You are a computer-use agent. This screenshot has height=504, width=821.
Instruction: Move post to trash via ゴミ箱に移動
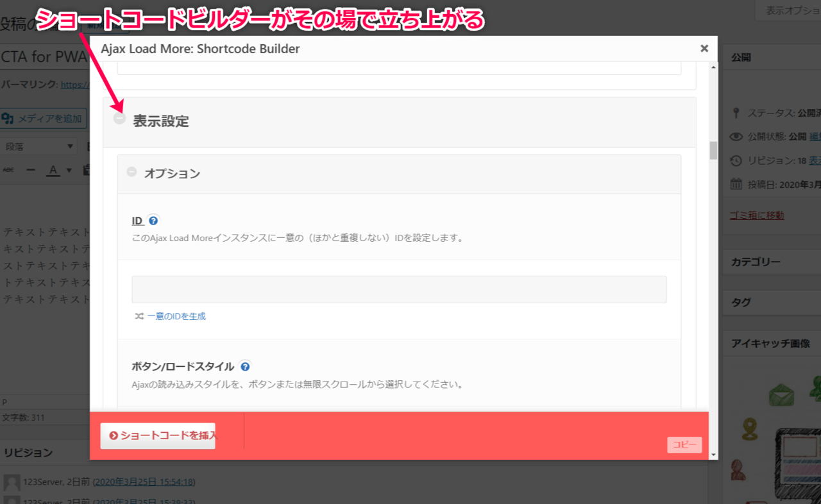757,215
